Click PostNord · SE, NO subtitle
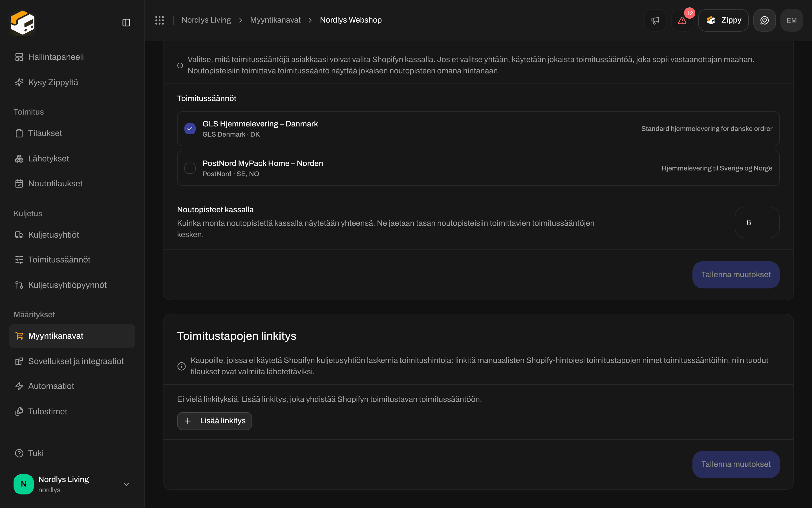812x508 pixels. (x=231, y=174)
